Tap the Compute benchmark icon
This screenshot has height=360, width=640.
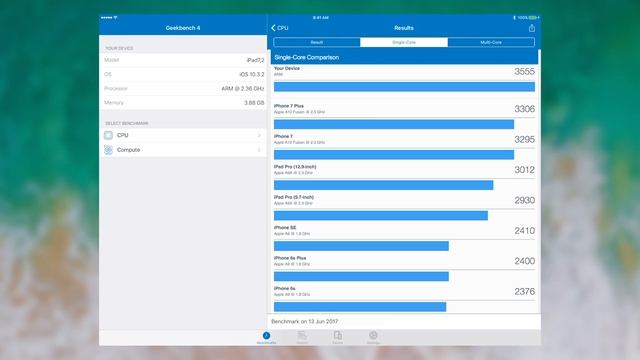(108, 150)
